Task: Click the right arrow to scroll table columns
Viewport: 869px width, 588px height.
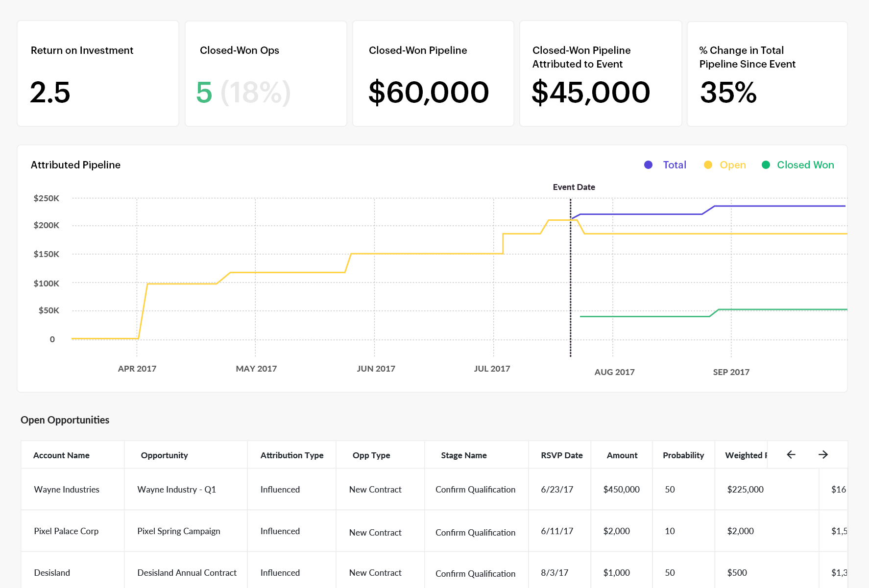Action: coord(823,455)
